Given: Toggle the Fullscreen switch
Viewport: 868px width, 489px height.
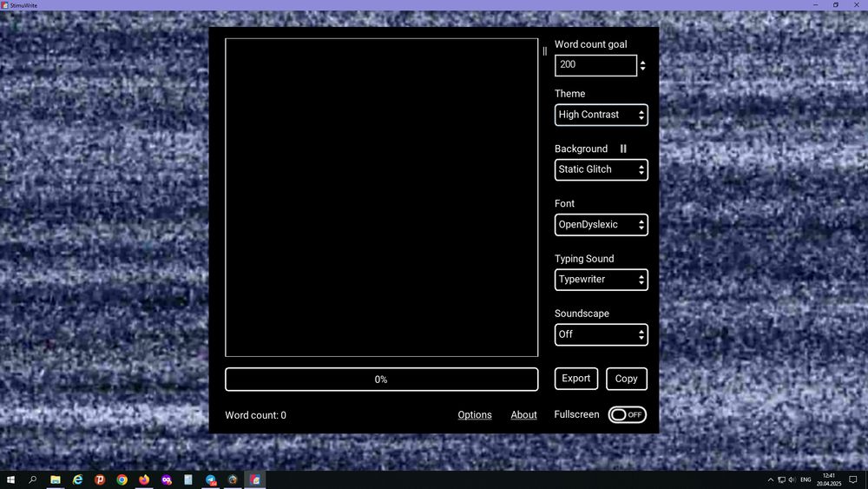Looking at the screenshot, I should (x=628, y=415).
